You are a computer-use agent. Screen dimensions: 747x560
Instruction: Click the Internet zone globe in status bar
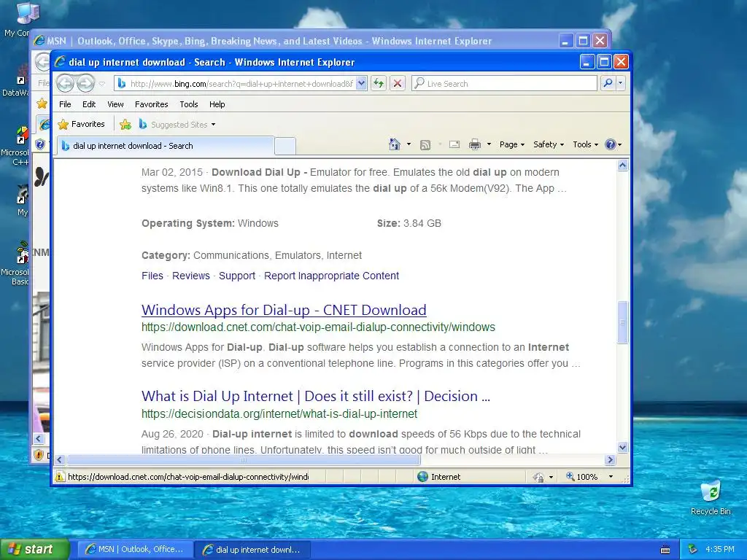pyautogui.click(x=422, y=477)
